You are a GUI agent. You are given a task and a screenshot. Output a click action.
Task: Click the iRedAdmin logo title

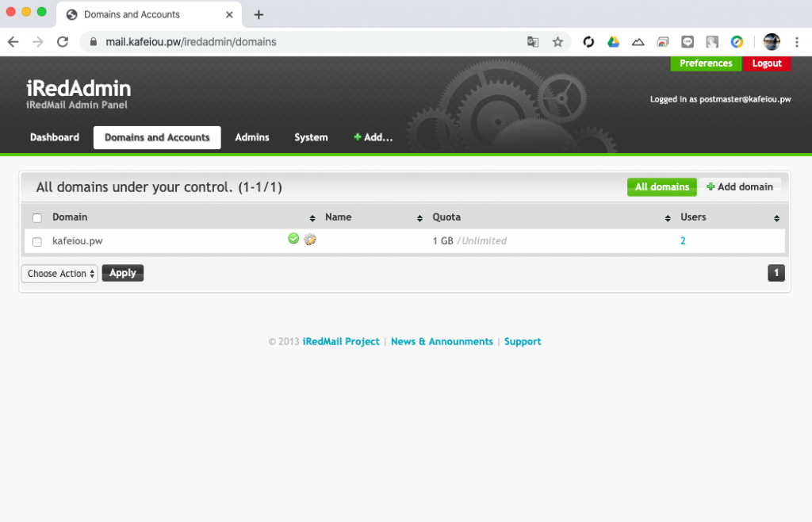79,89
